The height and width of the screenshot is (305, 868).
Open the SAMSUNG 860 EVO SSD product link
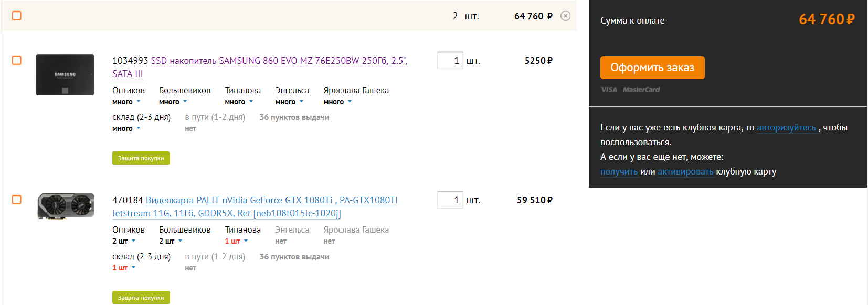(x=279, y=61)
